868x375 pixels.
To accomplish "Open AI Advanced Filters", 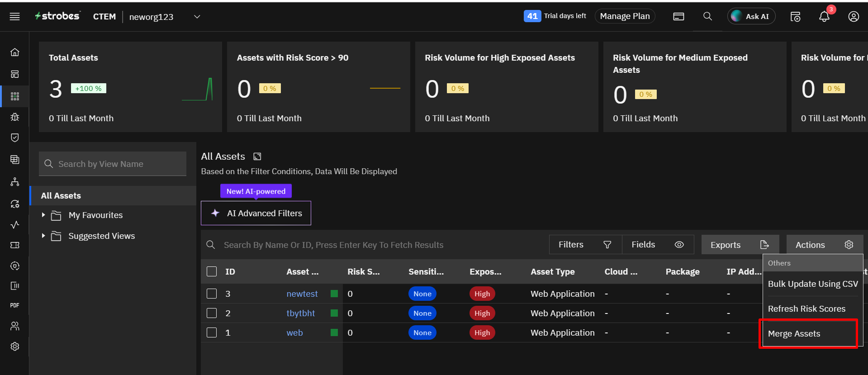I will [256, 213].
